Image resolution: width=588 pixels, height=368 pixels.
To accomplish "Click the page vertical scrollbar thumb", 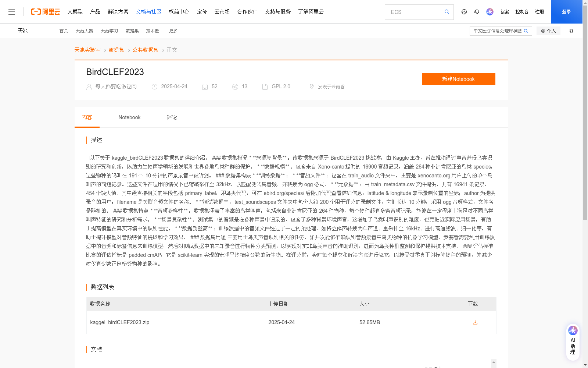I will pos(585,113).
